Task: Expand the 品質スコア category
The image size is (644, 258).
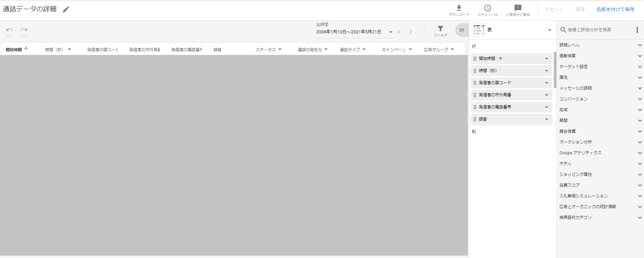Action: tap(640, 185)
